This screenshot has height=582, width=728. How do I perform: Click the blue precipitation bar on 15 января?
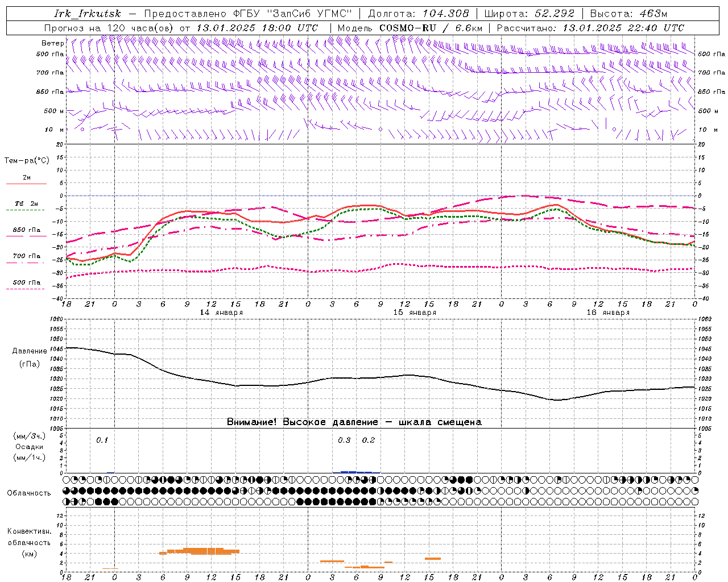[356, 472]
